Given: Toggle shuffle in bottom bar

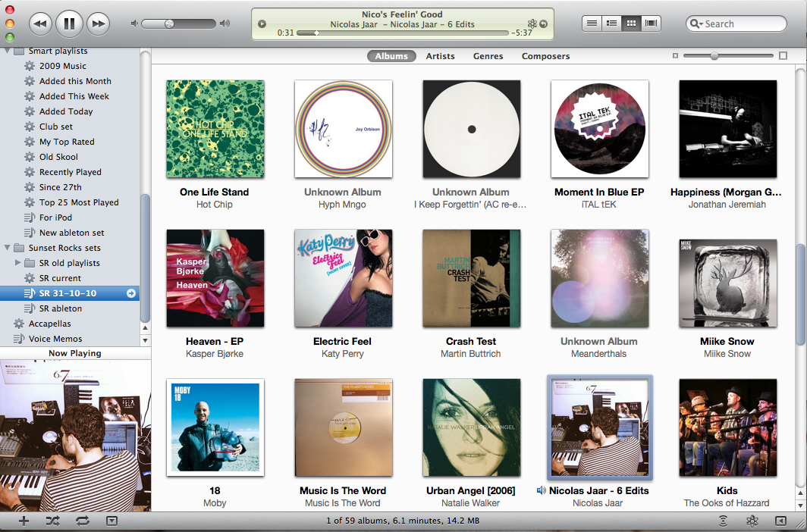Looking at the screenshot, I should 52,521.
